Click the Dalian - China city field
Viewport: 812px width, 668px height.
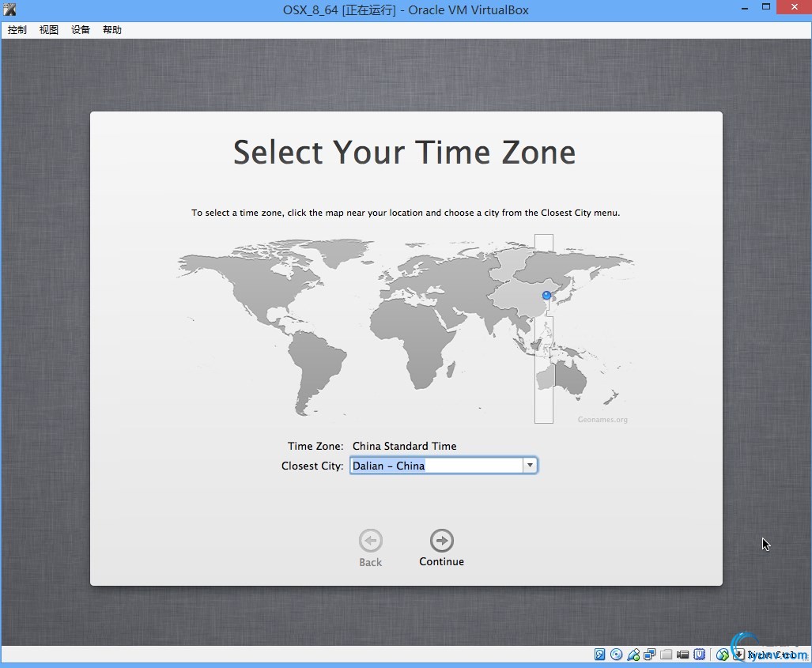[436, 465]
